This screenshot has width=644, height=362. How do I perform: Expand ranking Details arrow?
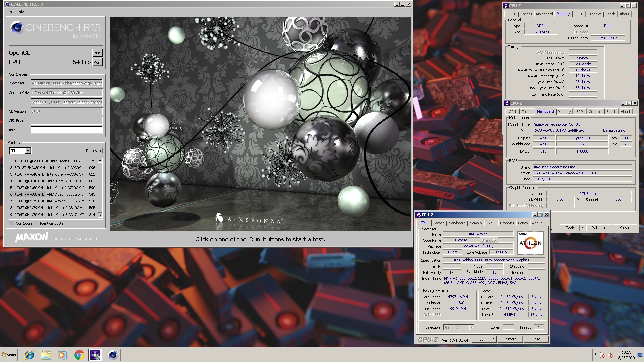tap(101, 151)
